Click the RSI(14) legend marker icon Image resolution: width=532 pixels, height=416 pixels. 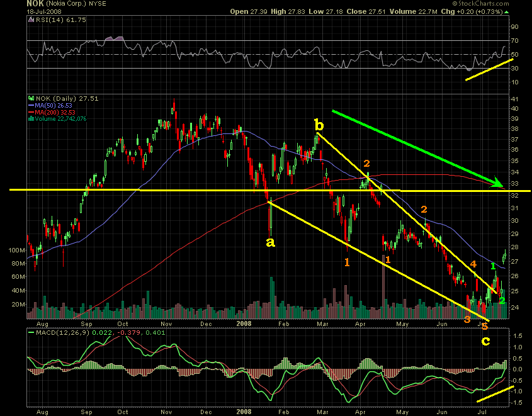[x=31, y=20]
